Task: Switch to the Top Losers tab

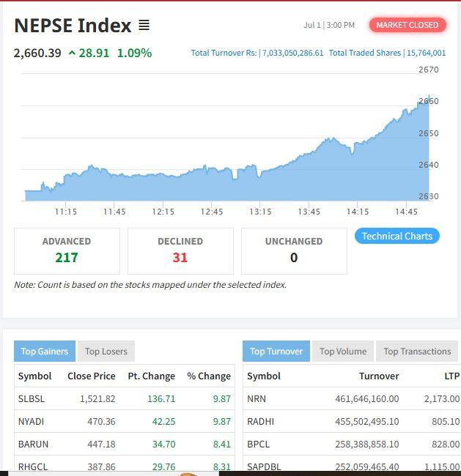Action: click(106, 352)
